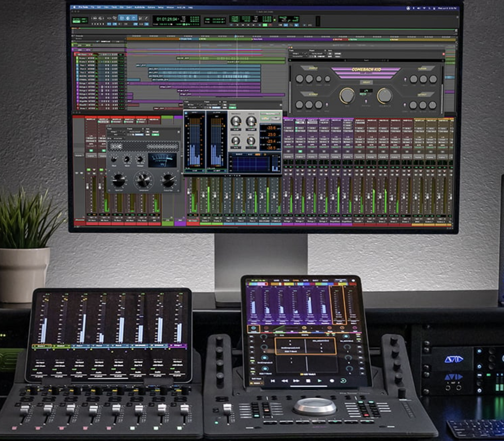This screenshot has width=504, height=441.
Task: Toggle loop playback on the right iPad transport
Action: [x=343, y=381]
